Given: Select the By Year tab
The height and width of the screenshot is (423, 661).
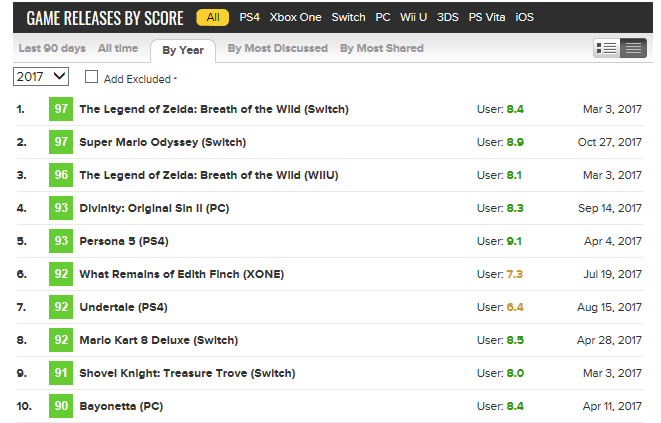Looking at the screenshot, I should [183, 50].
